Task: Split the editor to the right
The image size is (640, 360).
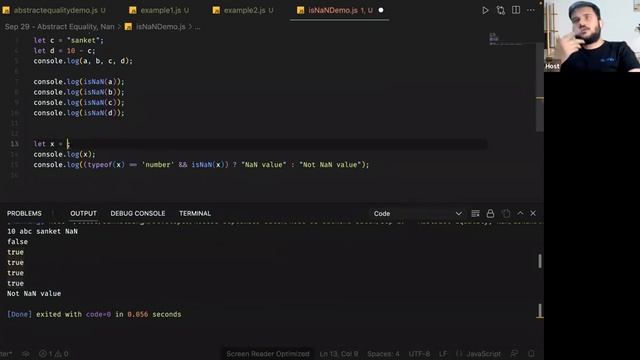Action: coord(516,10)
